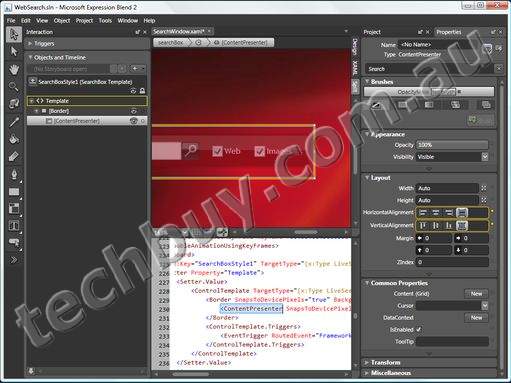The width and height of the screenshot is (511, 383).
Task: Click the return scope to parent icon
Action: click(32, 81)
